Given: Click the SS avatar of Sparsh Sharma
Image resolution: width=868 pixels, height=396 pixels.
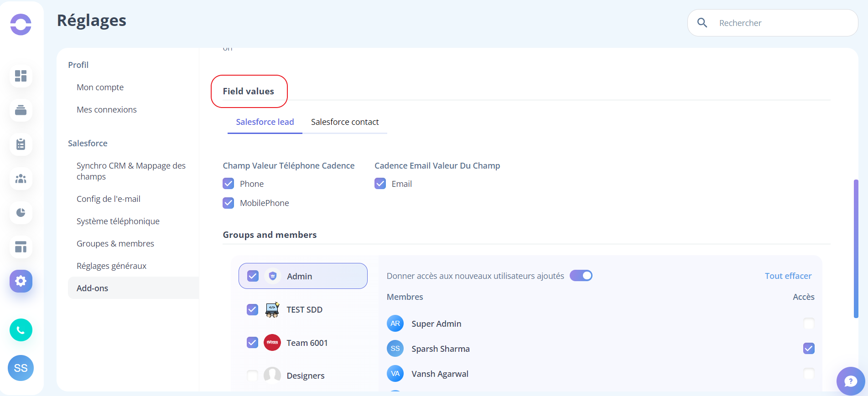Looking at the screenshot, I should tap(395, 349).
